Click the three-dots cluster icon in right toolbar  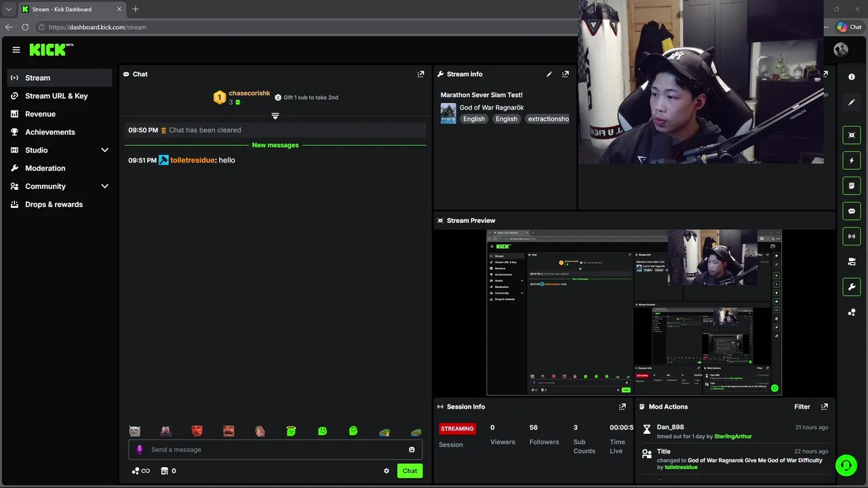852,312
